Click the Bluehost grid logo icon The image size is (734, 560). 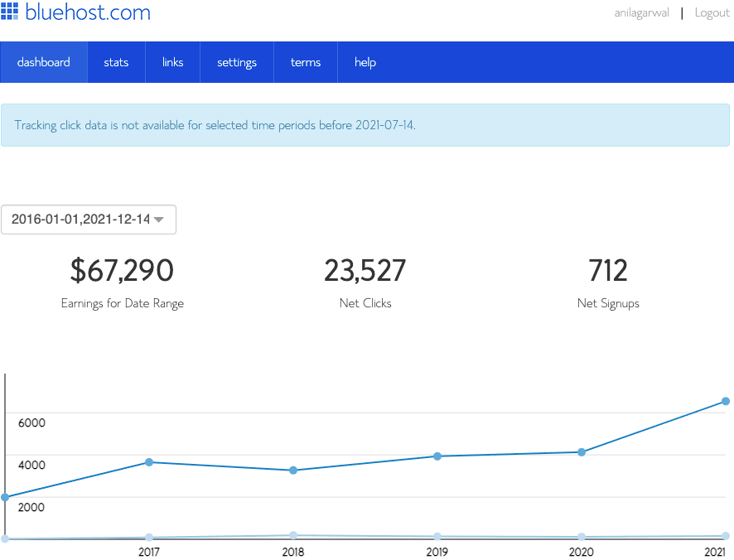[x=12, y=12]
